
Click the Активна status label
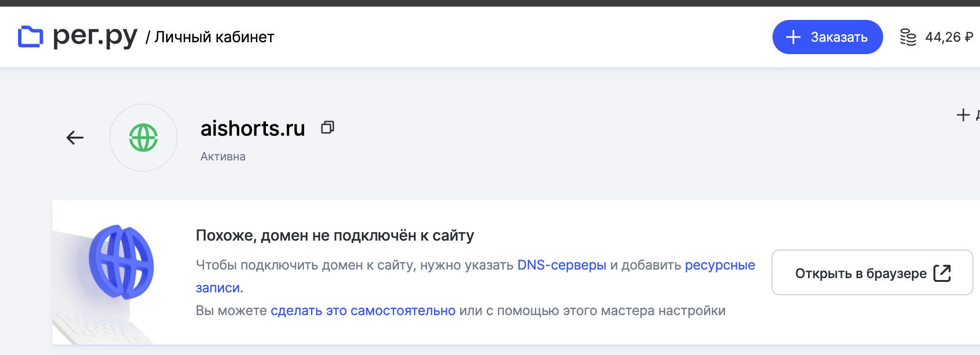[x=223, y=157]
